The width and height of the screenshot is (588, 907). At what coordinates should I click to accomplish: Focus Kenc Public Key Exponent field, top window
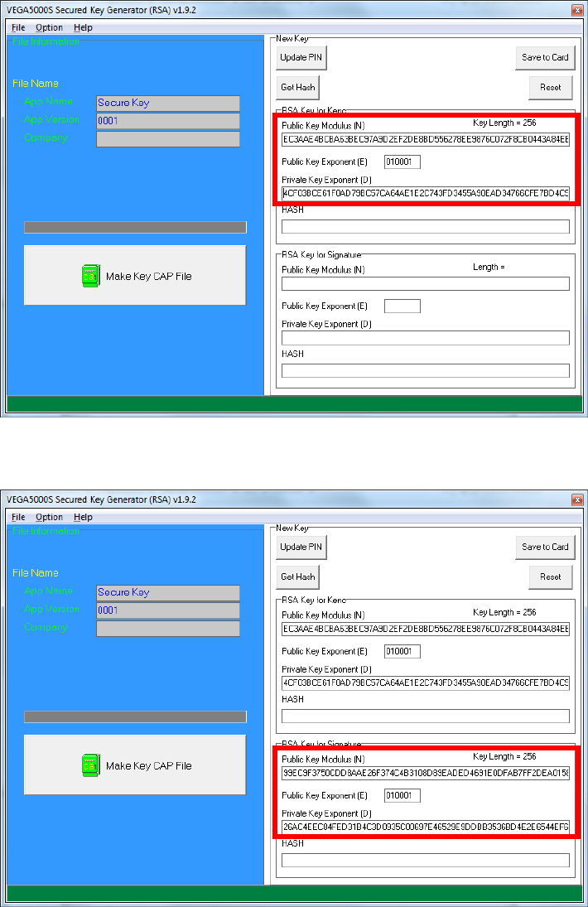[402, 162]
